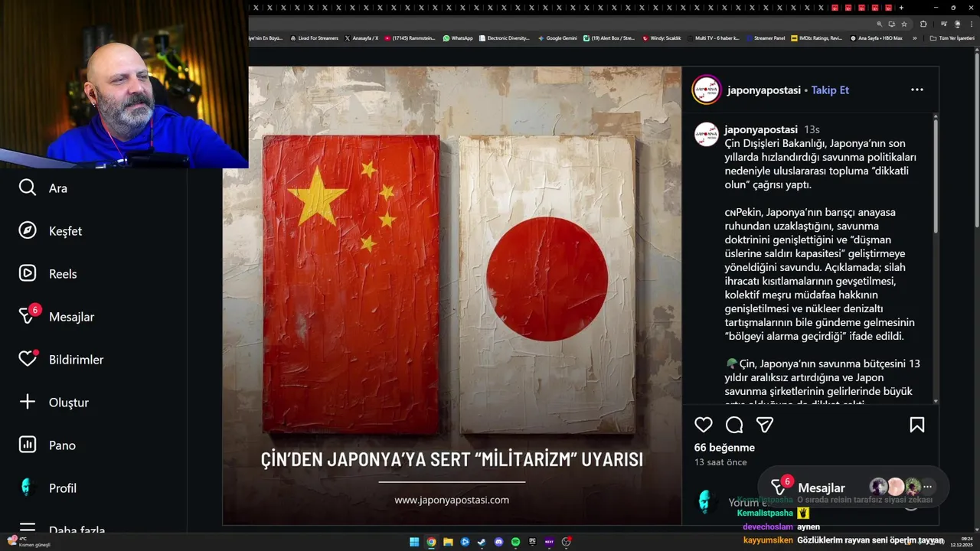This screenshot has height=551, width=980.
Task: Open Multi TV bookmark
Action: [714, 37]
